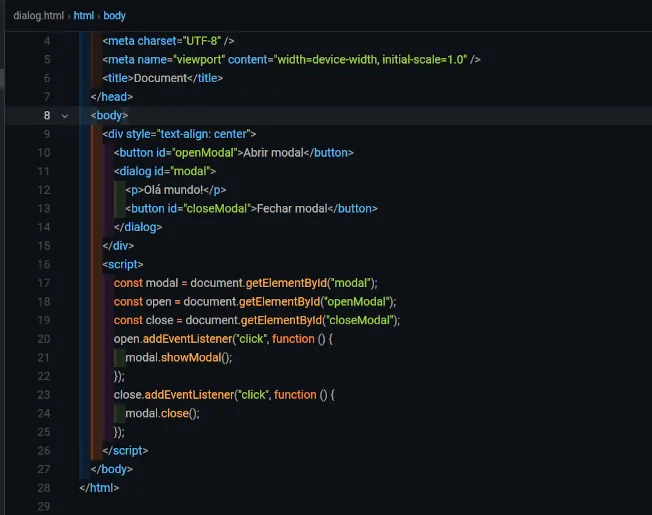Click the opening <script> tag

coord(123,264)
